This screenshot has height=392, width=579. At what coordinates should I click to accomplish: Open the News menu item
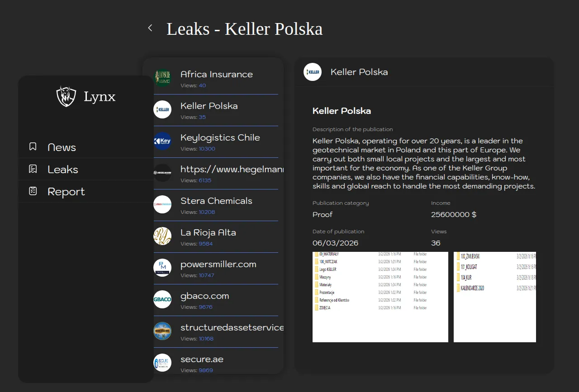(62, 147)
